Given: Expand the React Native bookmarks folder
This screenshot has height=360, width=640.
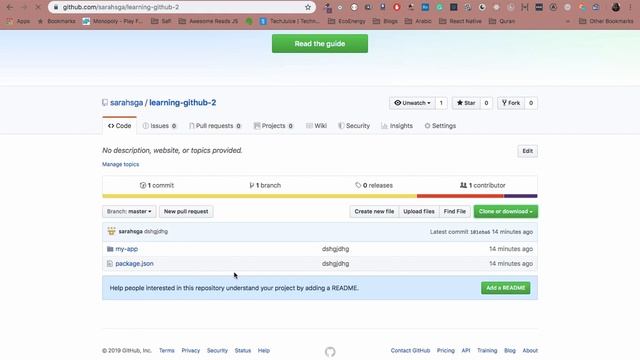Looking at the screenshot, I should (x=460, y=21).
